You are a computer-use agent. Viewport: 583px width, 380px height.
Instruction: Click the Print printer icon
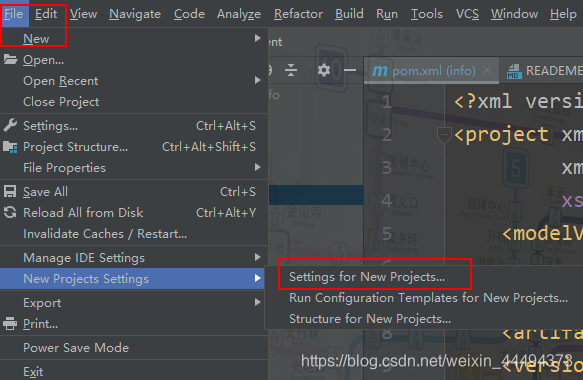[x=10, y=323]
